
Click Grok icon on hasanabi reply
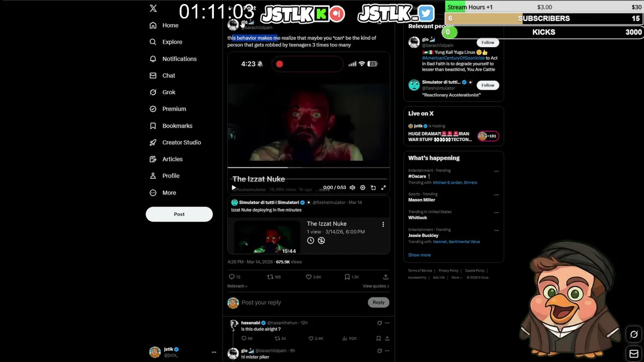pyautogui.click(x=379, y=323)
